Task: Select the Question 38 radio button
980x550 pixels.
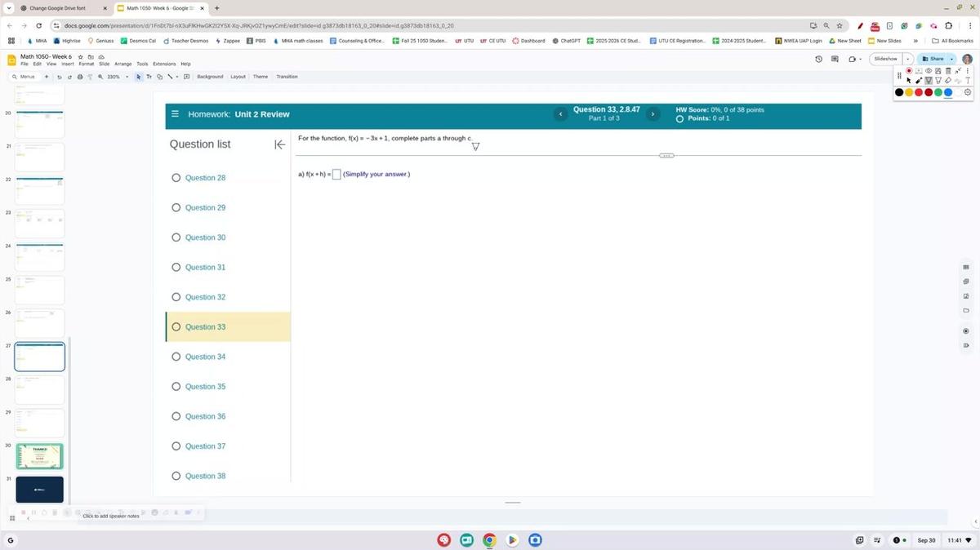Action: click(x=177, y=476)
